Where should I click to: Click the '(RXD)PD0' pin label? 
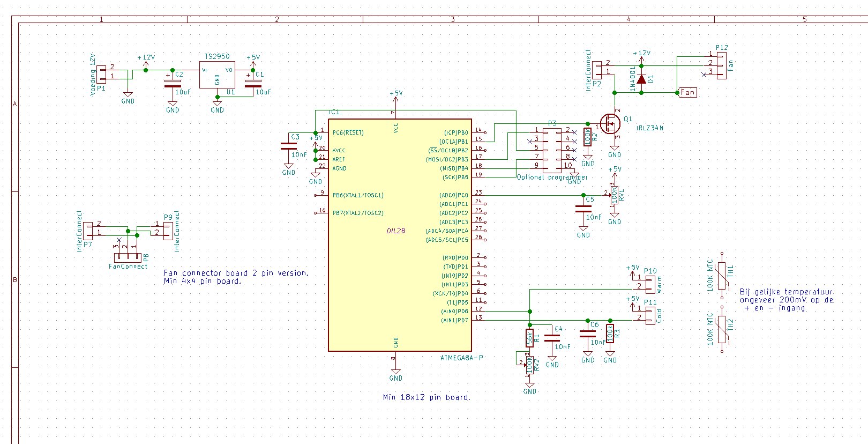click(x=455, y=258)
